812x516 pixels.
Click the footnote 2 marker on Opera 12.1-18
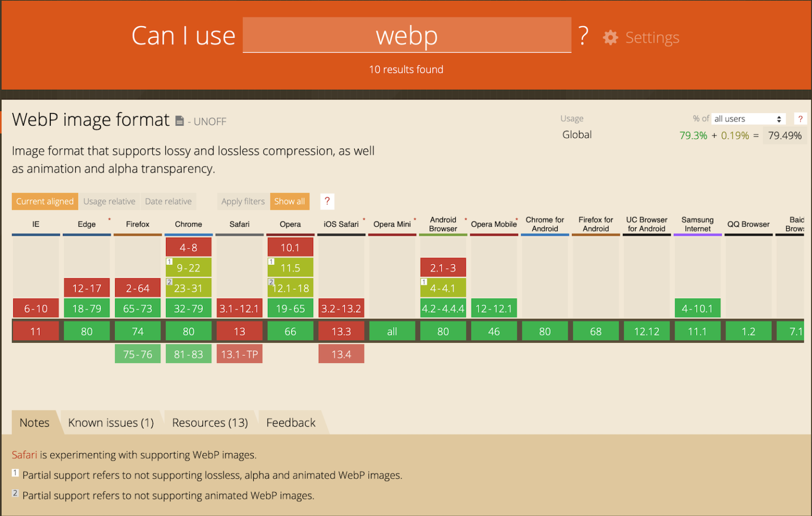(x=271, y=282)
